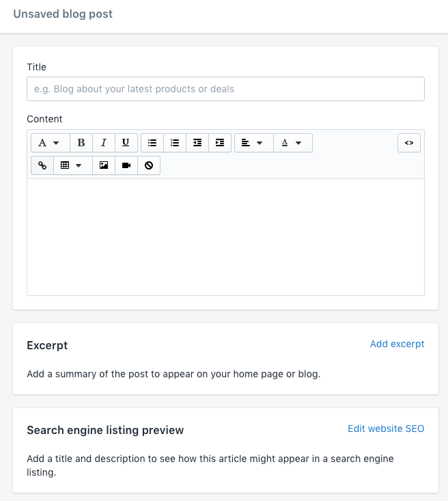Click the Edit website SEO link
This screenshot has width=448, height=501.
(386, 429)
